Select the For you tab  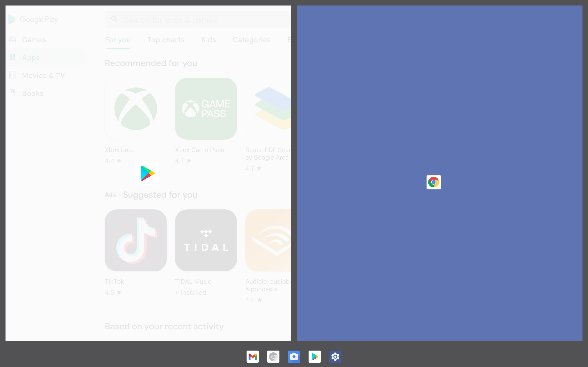[118, 40]
